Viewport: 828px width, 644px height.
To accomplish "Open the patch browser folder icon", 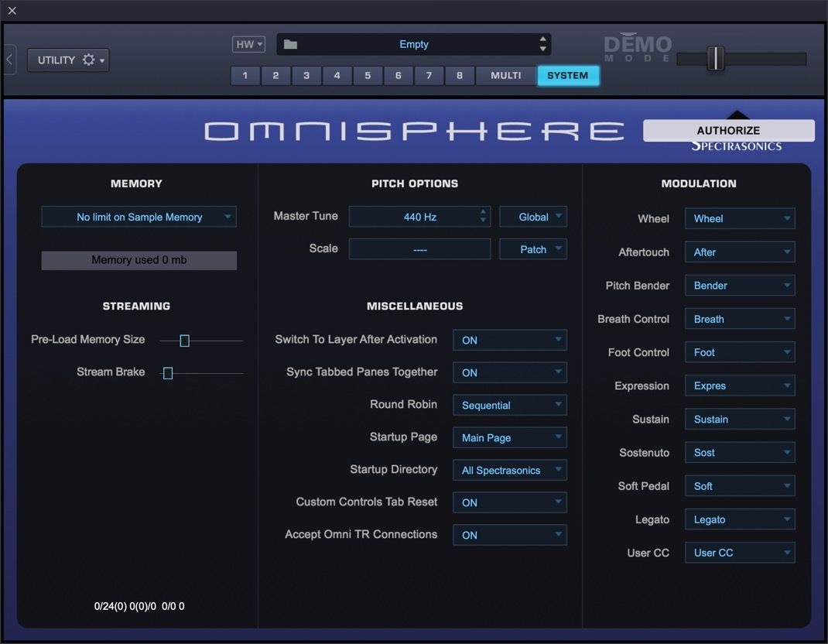I will pyautogui.click(x=290, y=44).
